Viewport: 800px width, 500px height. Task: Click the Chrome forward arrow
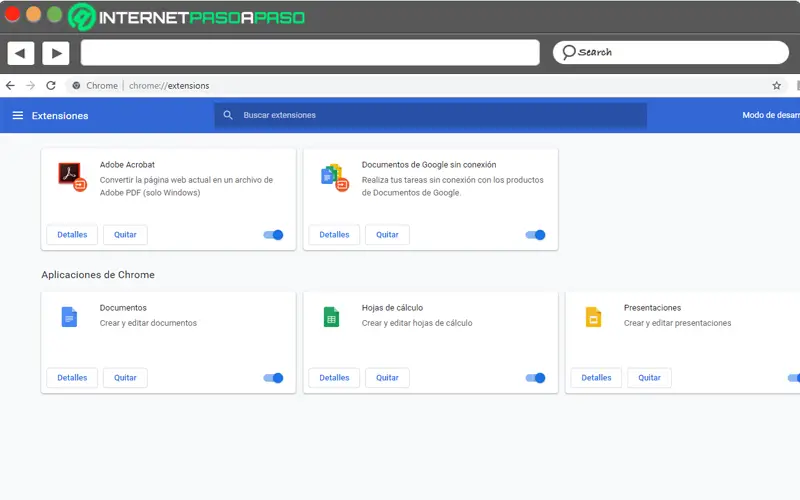(31, 86)
